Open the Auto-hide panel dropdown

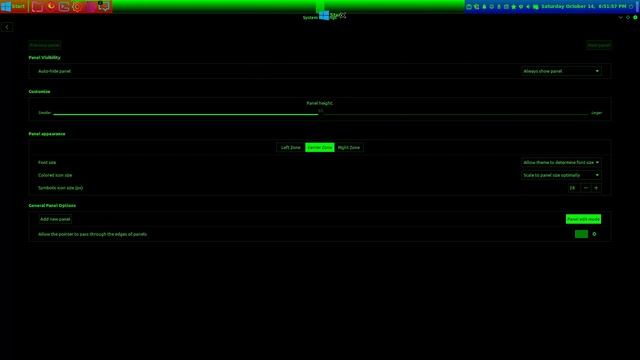561,71
